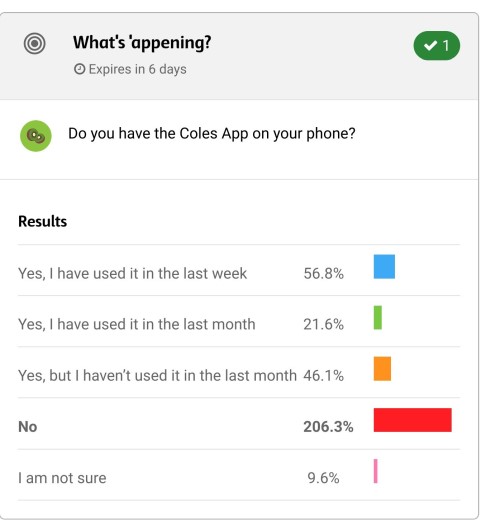The height and width of the screenshot is (527, 486).
Task: Select Yes, used it in the last month
Action: [239, 321]
